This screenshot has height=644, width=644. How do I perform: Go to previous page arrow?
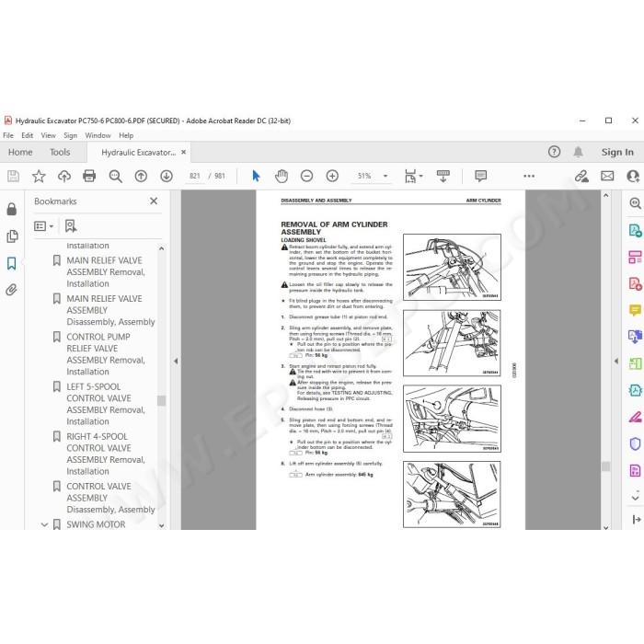pyautogui.click(x=141, y=177)
